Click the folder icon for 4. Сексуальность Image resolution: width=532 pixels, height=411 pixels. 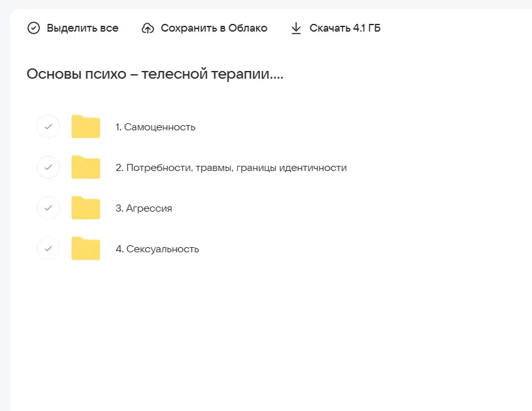pyautogui.click(x=86, y=249)
